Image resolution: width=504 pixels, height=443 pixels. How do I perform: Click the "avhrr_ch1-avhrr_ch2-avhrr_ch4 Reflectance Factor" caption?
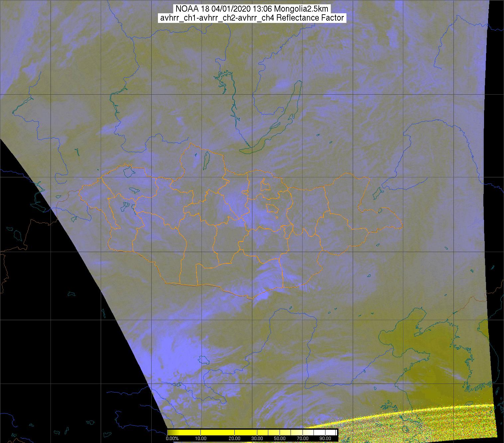tap(252, 18)
